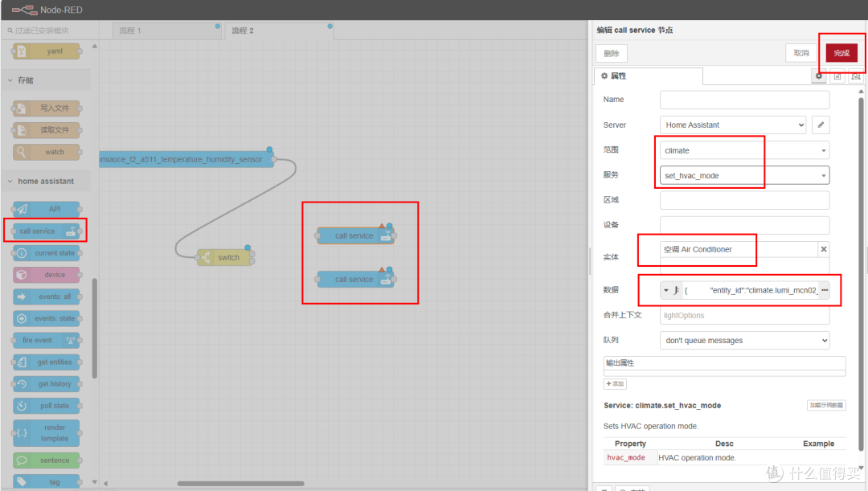Click the 取消 cancel button
Viewport: 868px width, 491px height.
tap(801, 53)
